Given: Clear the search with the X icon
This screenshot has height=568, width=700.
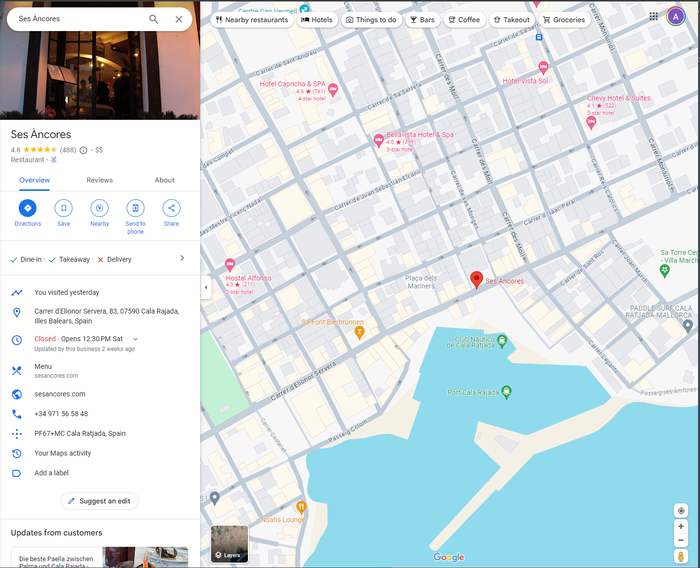Looking at the screenshot, I should tap(179, 19).
